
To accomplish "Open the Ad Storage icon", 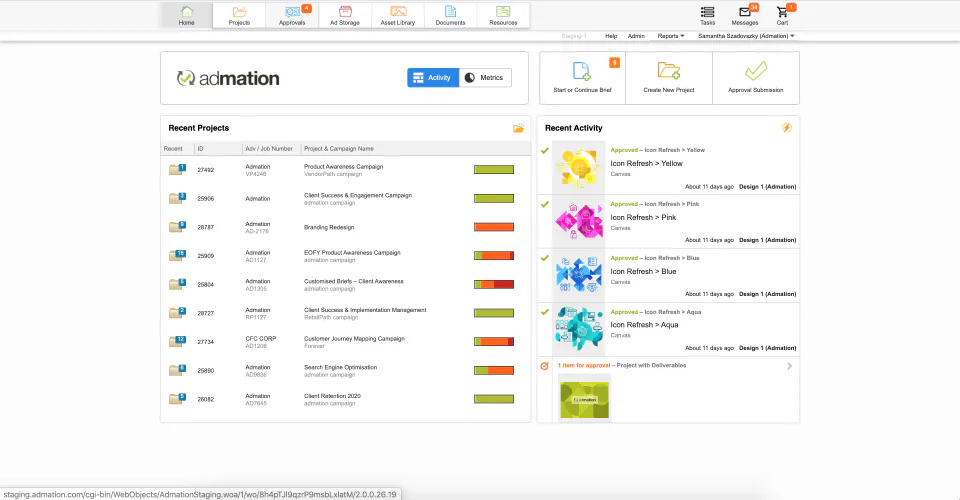I will coord(345,12).
